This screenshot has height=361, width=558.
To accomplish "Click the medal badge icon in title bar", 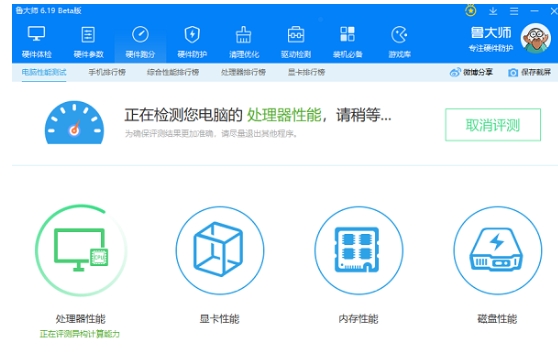I will point(471,11).
